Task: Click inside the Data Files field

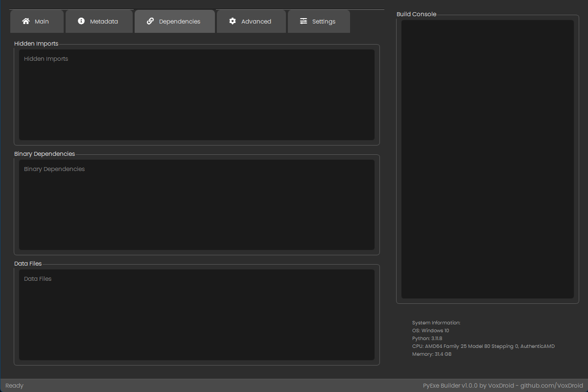Action: (x=196, y=314)
